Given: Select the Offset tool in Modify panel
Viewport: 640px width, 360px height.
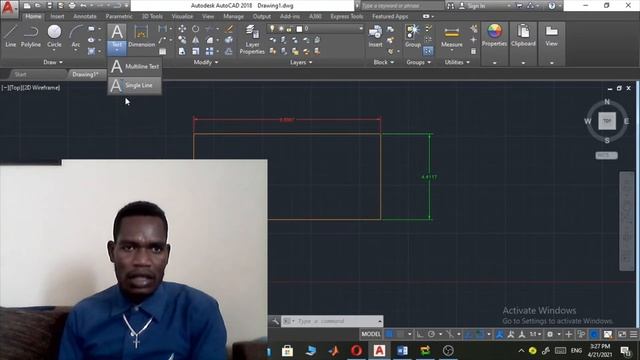Looking at the screenshot, I should click(229, 51).
